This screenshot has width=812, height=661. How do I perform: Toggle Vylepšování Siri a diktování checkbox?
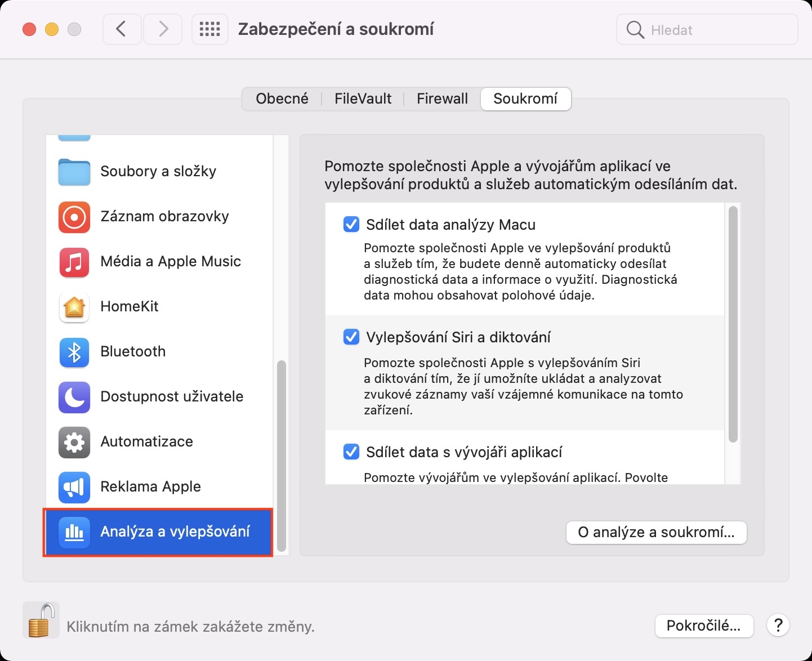tap(351, 337)
